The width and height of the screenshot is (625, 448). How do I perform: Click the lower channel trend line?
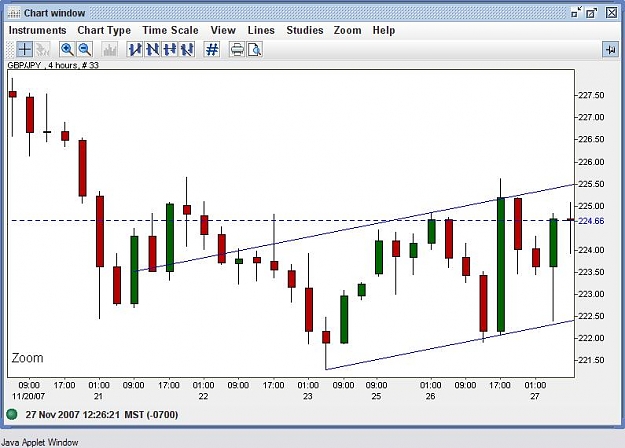(450, 345)
